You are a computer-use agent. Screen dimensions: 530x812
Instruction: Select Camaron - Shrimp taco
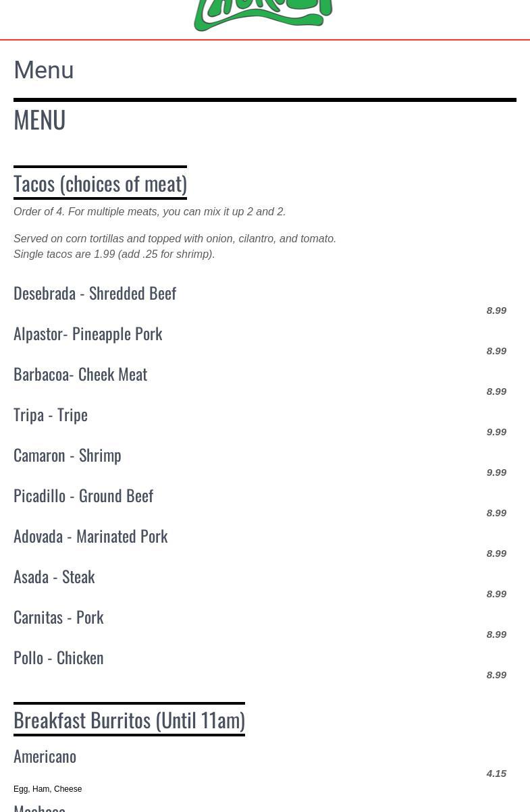click(x=68, y=455)
